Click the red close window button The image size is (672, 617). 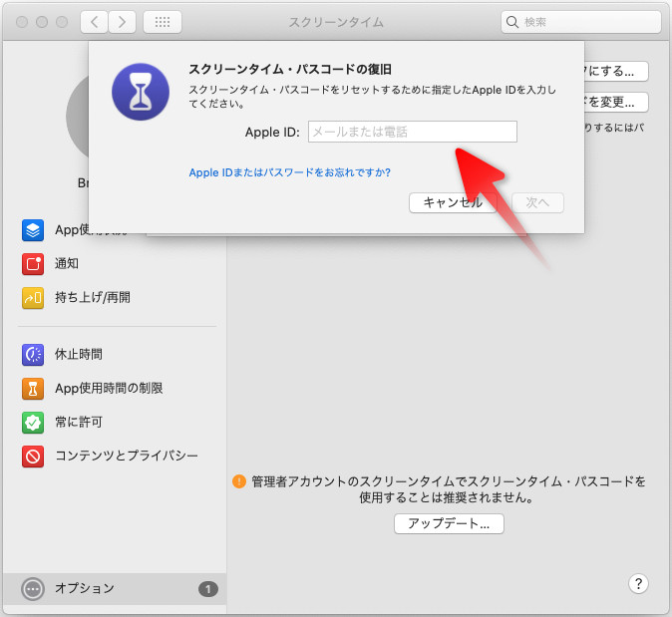pyautogui.click(x=22, y=22)
